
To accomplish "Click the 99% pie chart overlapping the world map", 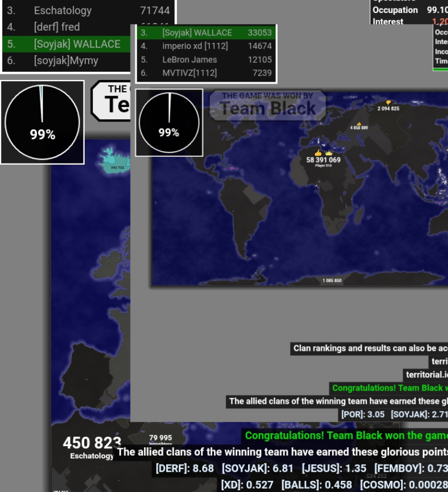I will [x=169, y=123].
